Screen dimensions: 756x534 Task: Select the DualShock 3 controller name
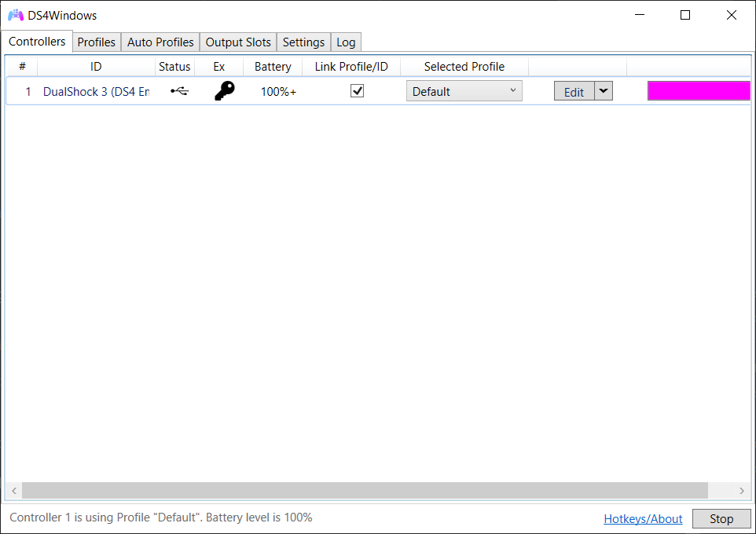pos(94,91)
